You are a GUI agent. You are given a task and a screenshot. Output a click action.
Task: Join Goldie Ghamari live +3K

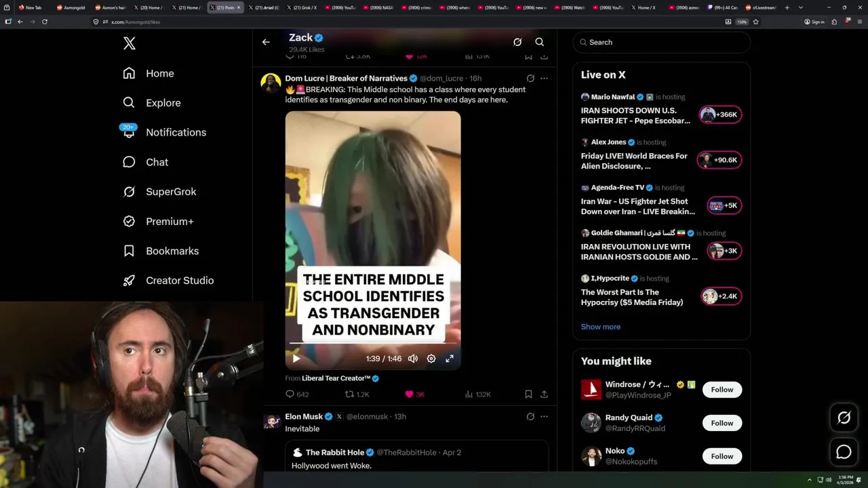[724, 251]
